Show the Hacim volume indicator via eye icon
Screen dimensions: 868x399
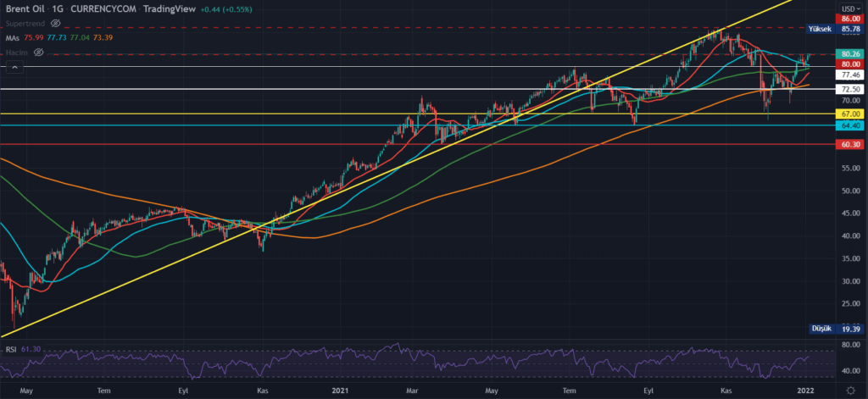(37, 53)
